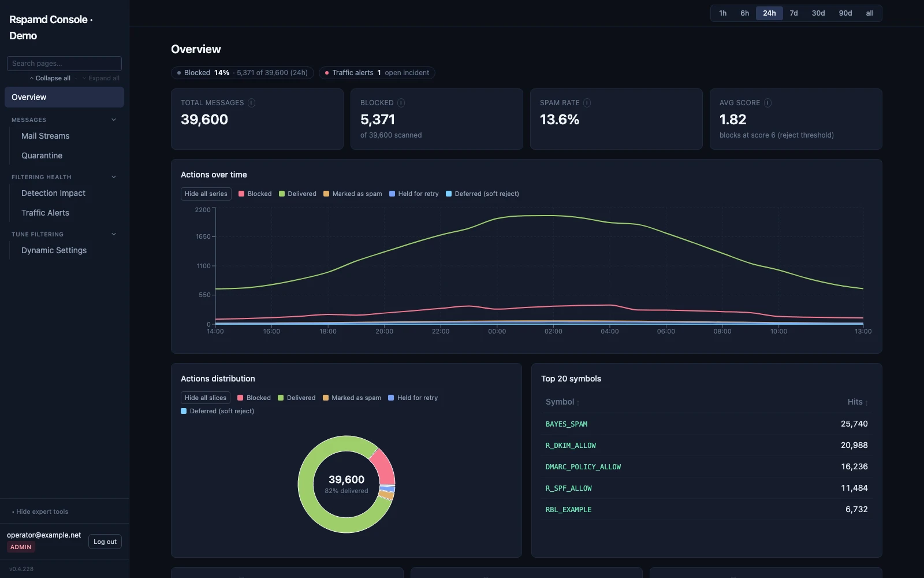Open info icon for Total Messages

252,103
